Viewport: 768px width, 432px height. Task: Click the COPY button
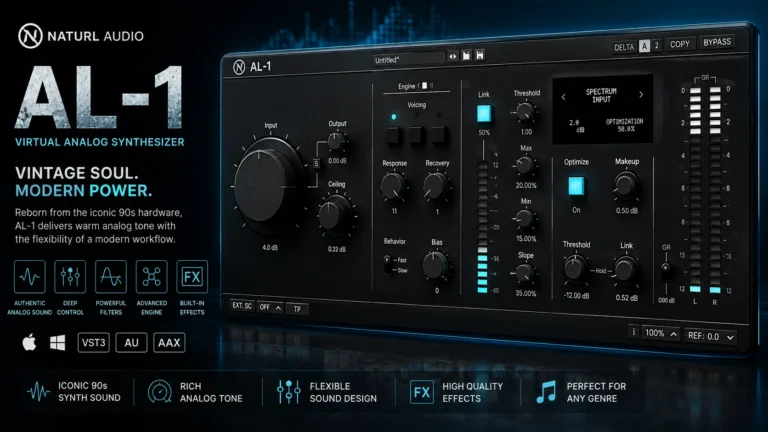pos(679,44)
